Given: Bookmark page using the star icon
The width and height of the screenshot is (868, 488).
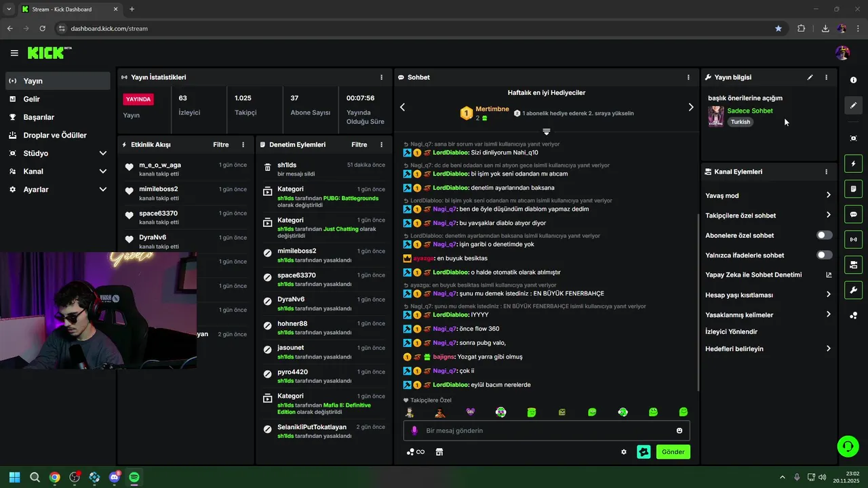Looking at the screenshot, I should (778, 28).
